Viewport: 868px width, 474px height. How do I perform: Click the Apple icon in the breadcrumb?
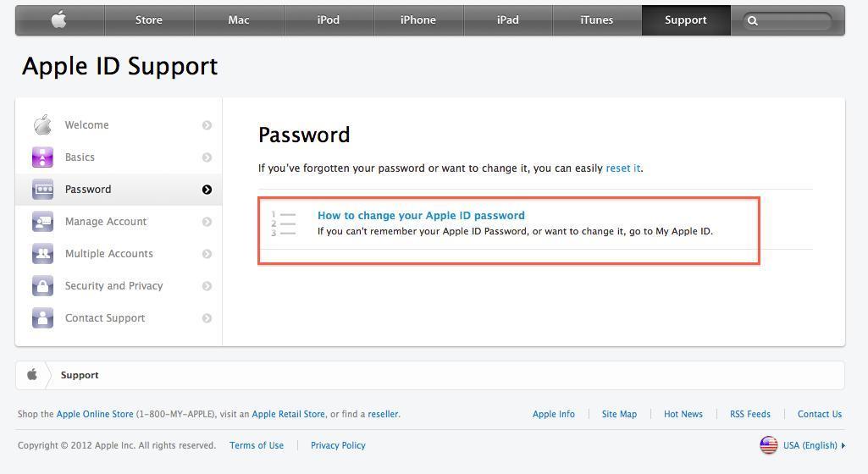click(x=32, y=375)
